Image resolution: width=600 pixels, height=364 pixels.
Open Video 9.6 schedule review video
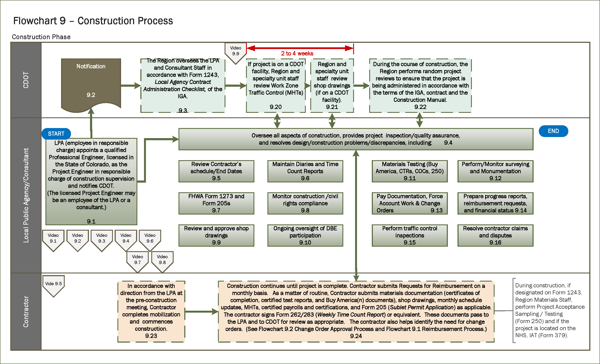(154, 237)
